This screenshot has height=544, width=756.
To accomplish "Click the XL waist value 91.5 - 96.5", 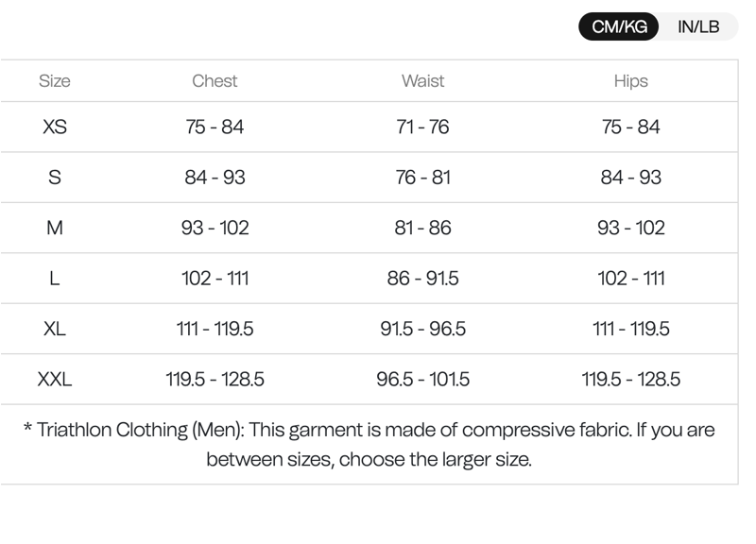I will (422, 329).
